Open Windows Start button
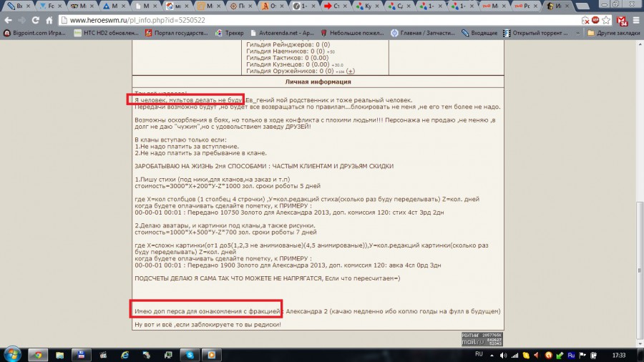 pos(13,354)
